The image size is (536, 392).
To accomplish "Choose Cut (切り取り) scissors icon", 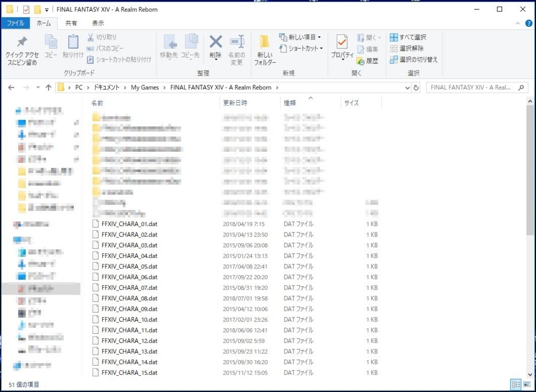I will tap(102, 37).
